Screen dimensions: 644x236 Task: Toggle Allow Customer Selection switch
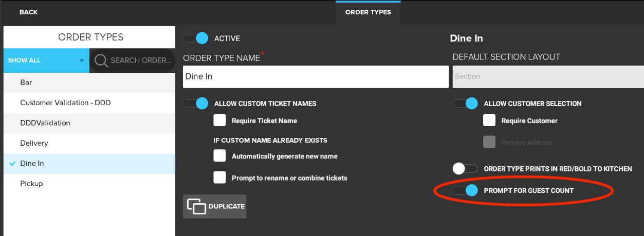pos(466,104)
